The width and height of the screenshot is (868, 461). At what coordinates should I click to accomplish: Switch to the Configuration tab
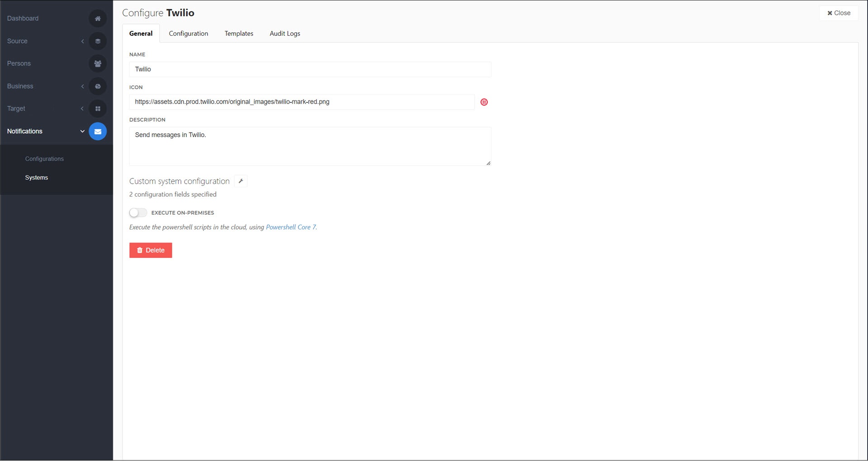(x=189, y=33)
